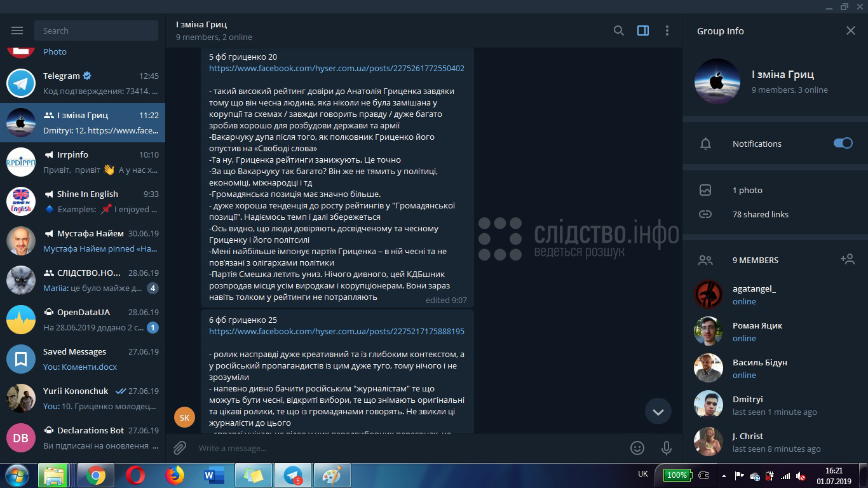868x488 pixels.
Task: Click the shared photo icon in Group Info
Action: coord(705,190)
